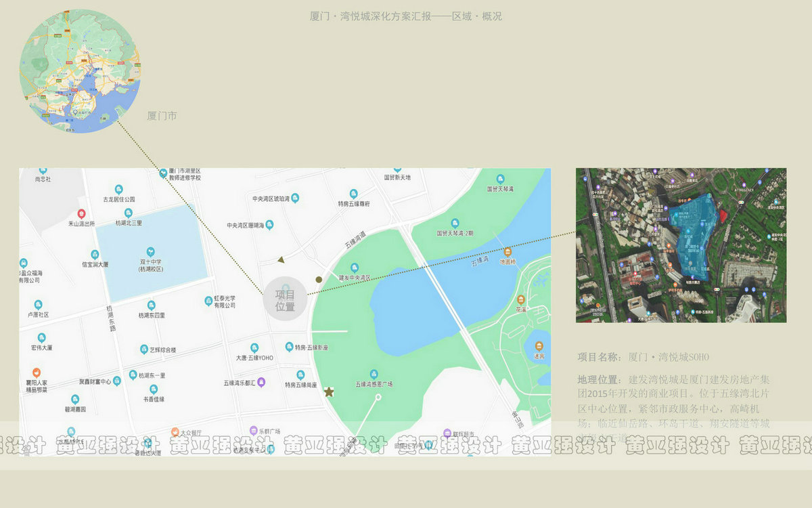Open the satellite site image thumbnail
Viewport: 812px width, 508px height.
[x=681, y=245]
